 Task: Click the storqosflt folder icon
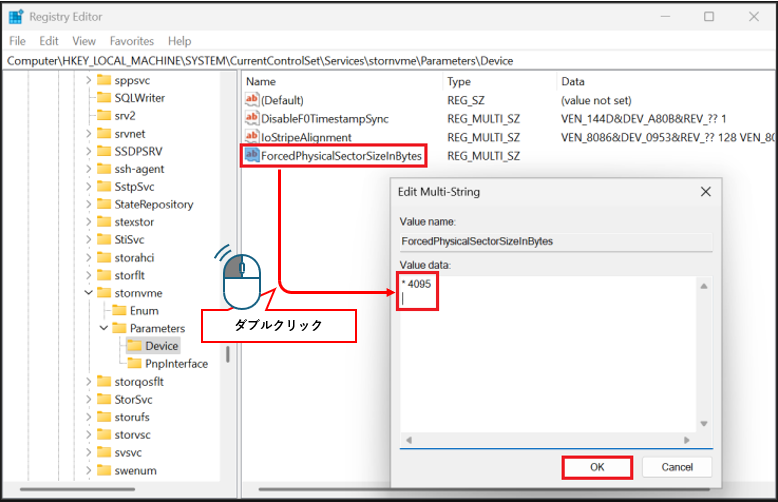click(x=104, y=381)
